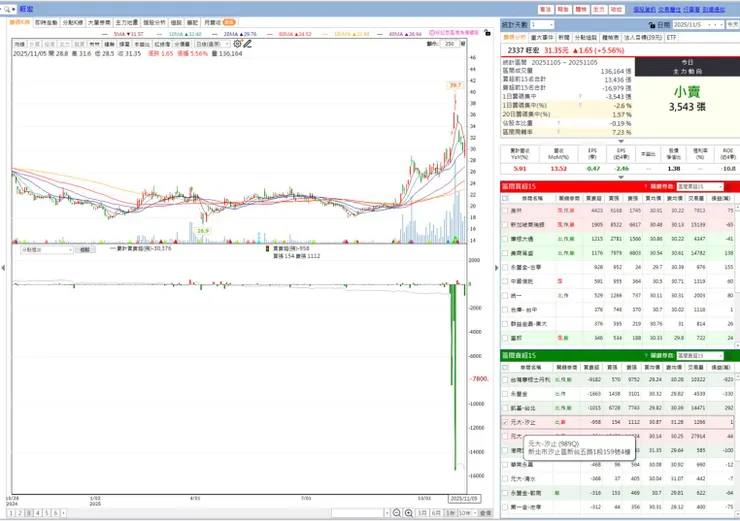Switch to the 個股分析 tab
The image size is (740, 521).
click(154, 22)
